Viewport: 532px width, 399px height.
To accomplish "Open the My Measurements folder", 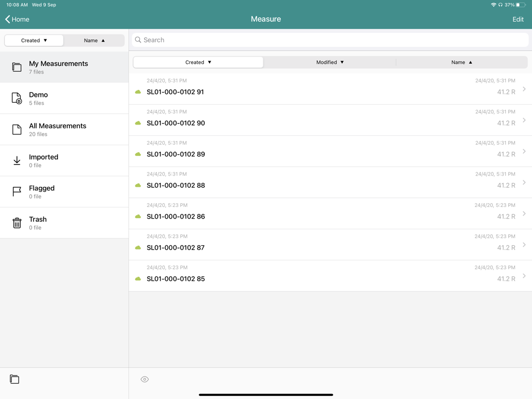I will (64, 67).
